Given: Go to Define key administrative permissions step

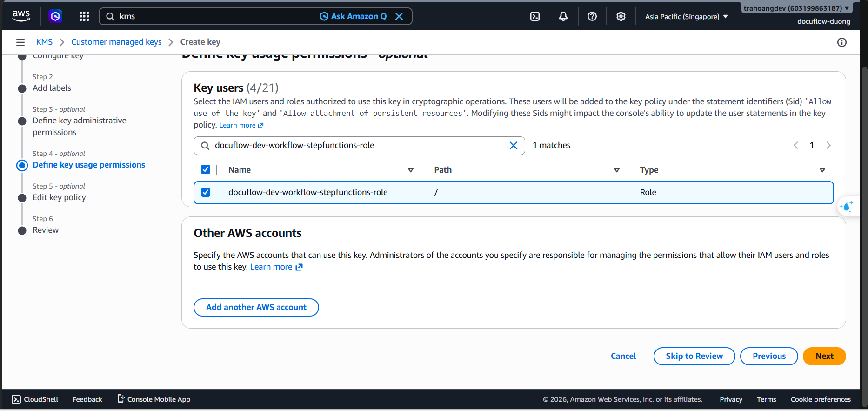Looking at the screenshot, I should click(x=80, y=126).
